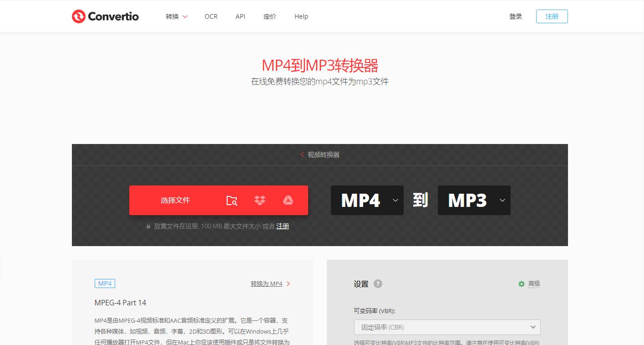Click the green gear icon by 高级

click(522, 284)
